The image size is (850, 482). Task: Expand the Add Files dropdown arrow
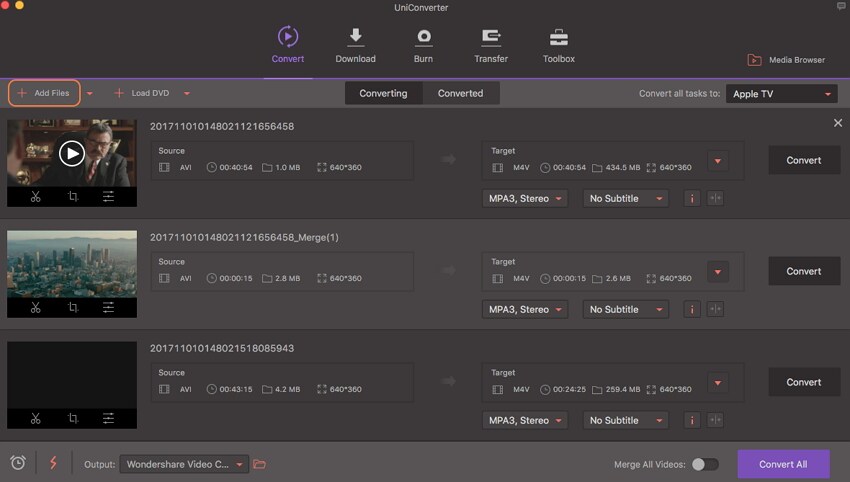click(x=89, y=94)
